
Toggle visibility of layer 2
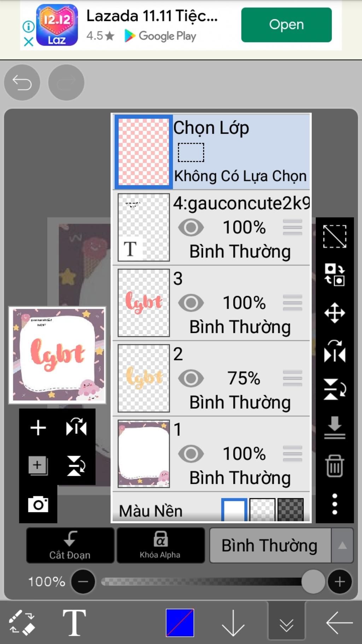(191, 378)
